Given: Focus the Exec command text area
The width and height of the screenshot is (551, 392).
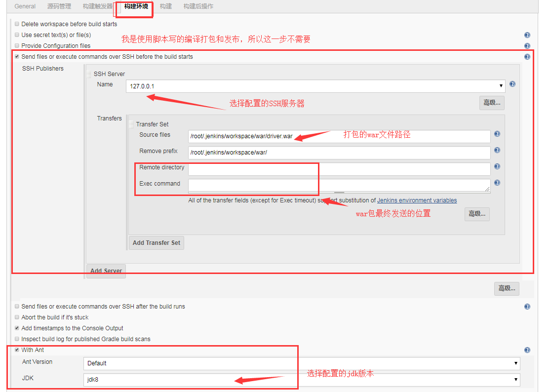Looking at the screenshot, I should [339, 185].
